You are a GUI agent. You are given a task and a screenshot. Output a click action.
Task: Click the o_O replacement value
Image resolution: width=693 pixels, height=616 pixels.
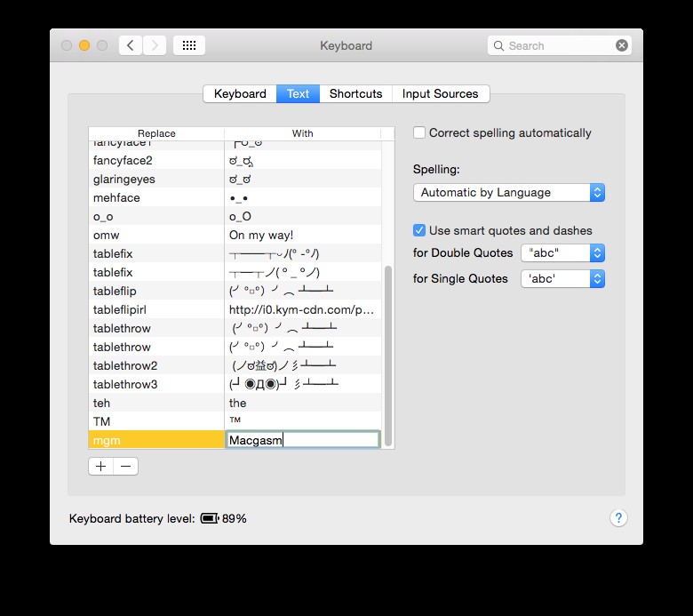[x=240, y=216]
